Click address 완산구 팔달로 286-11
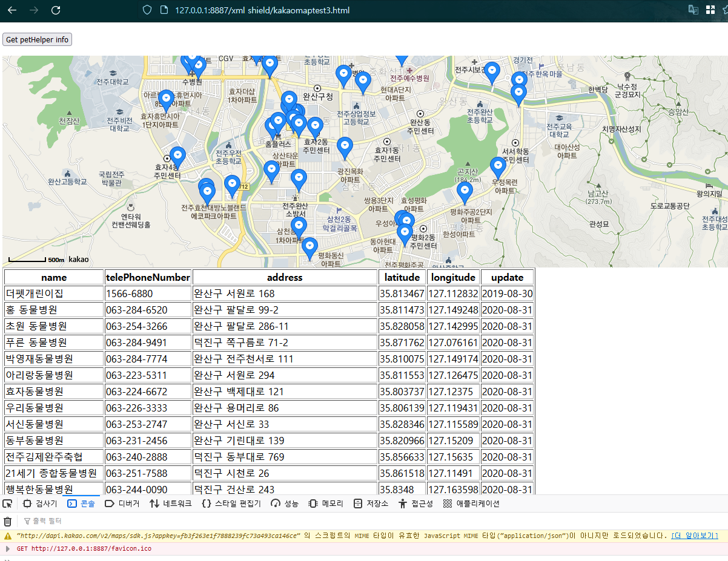The height and width of the screenshot is (561, 728). click(x=285, y=326)
